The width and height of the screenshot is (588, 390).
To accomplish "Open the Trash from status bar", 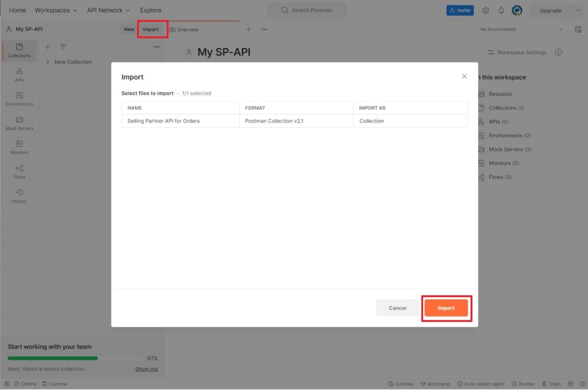I will pos(551,384).
